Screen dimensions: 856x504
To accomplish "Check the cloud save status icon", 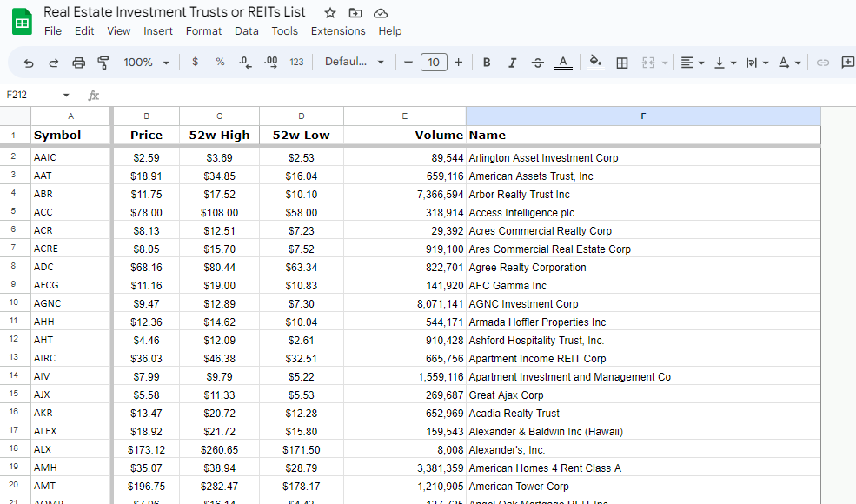I will click(381, 13).
